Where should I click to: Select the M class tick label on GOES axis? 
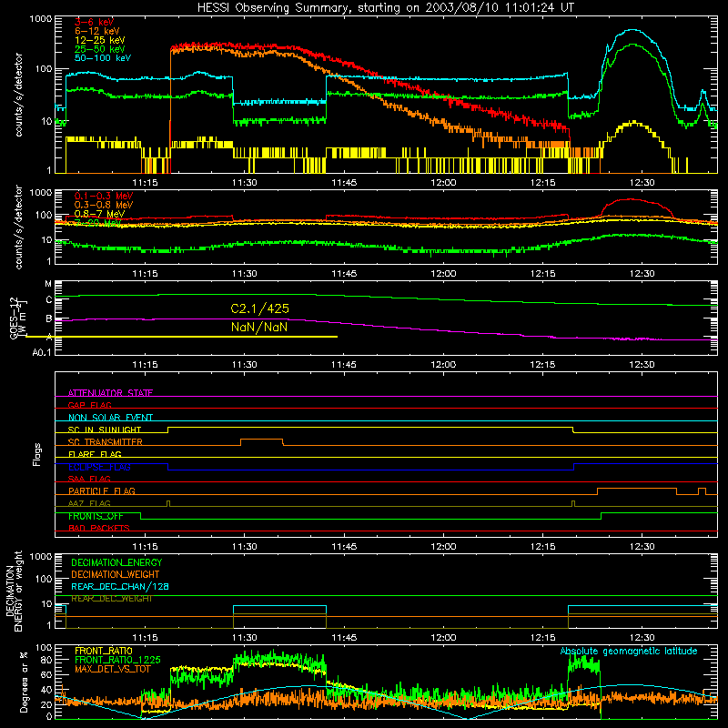tap(48, 284)
